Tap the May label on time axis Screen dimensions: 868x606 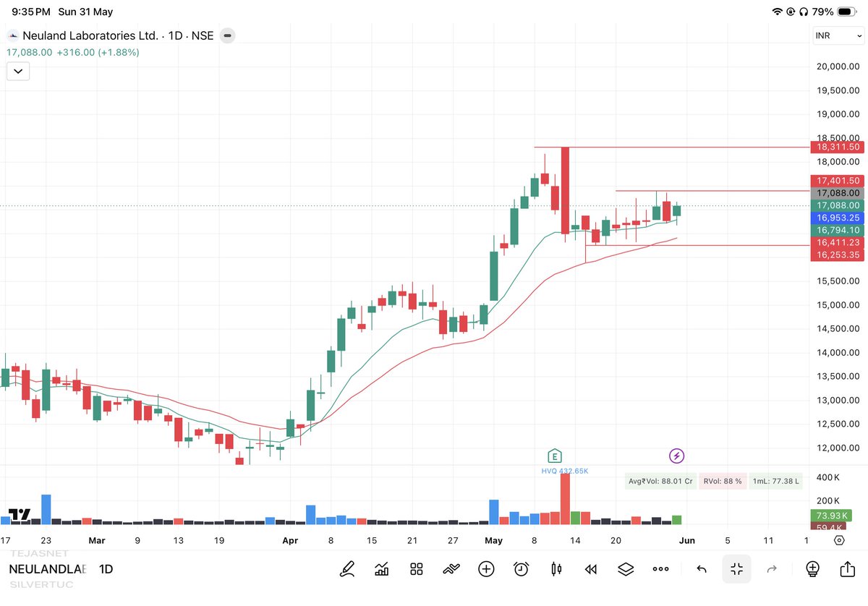(494, 540)
